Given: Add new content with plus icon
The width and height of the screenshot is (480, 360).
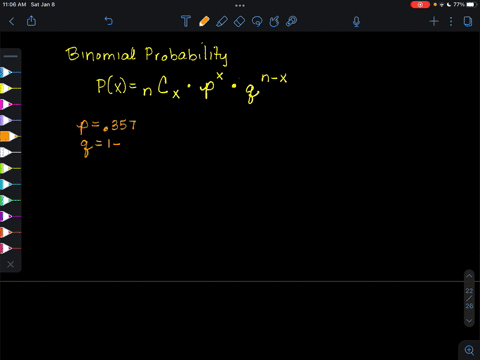Looking at the screenshot, I should click(434, 22).
